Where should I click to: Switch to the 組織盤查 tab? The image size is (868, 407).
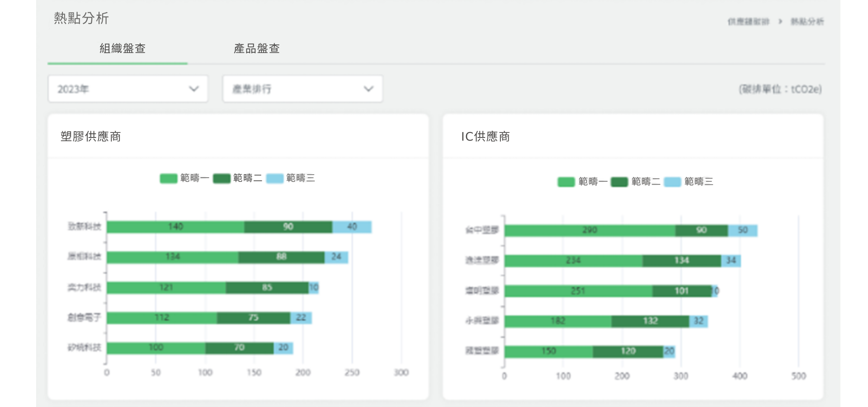(122, 49)
